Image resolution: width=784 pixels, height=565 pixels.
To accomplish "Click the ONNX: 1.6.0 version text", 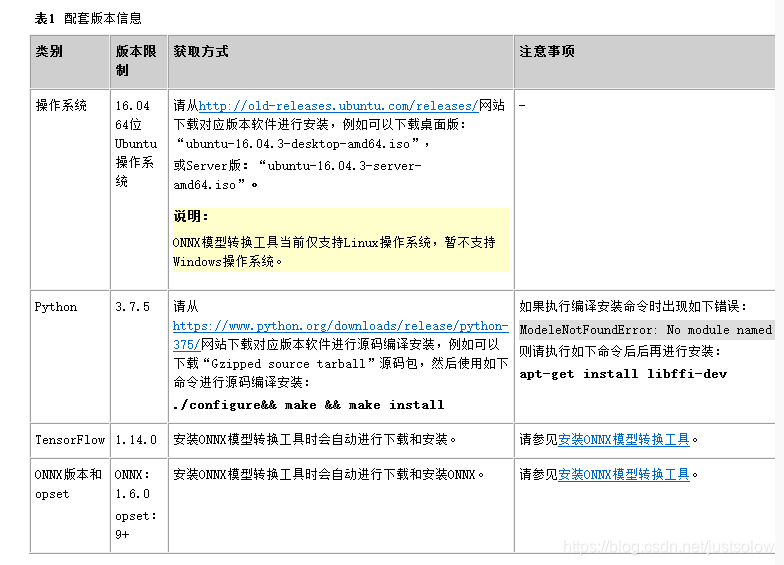I will [x=132, y=484].
